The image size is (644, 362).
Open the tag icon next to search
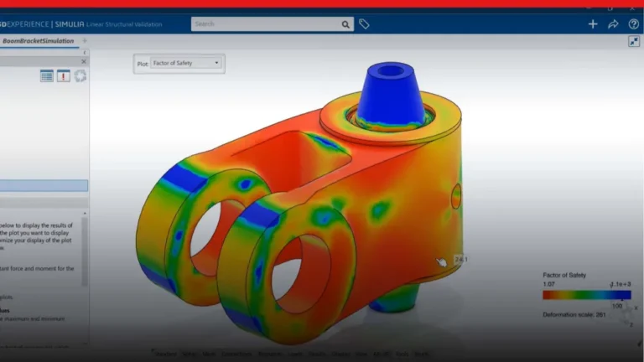(364, 24)
